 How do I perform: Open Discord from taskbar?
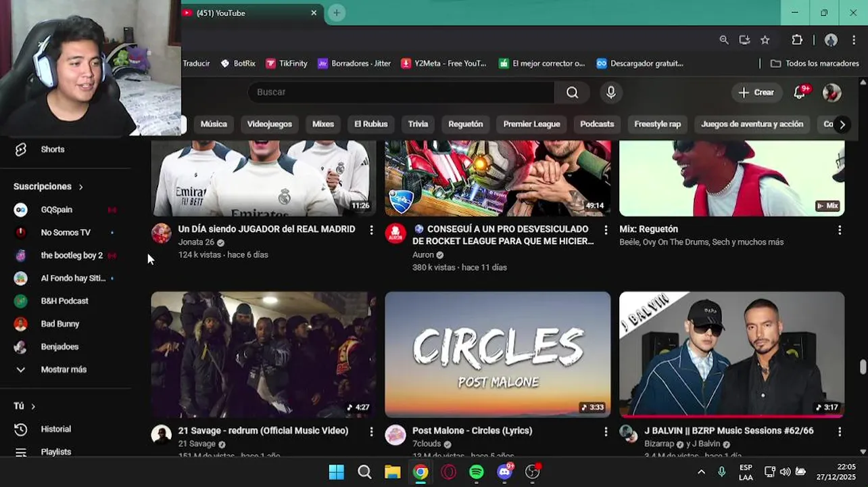pyautogui.click(x=505, y=472)
